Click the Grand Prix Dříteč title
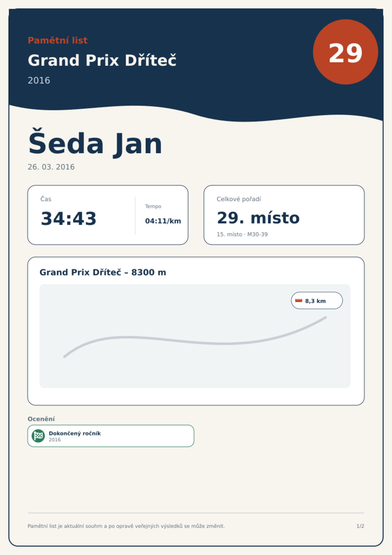This screenshot has height=555, width=392. [x=102, y=60]
